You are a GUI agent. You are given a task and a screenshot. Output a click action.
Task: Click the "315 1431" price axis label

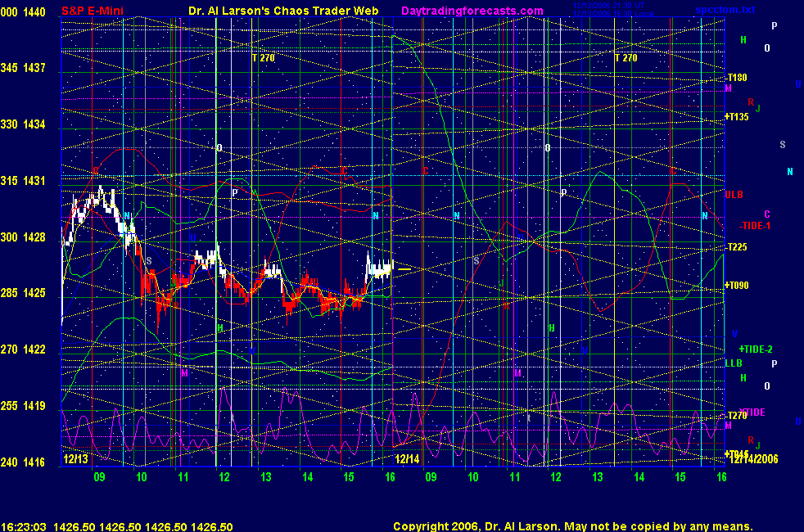[x=23, y=181]
